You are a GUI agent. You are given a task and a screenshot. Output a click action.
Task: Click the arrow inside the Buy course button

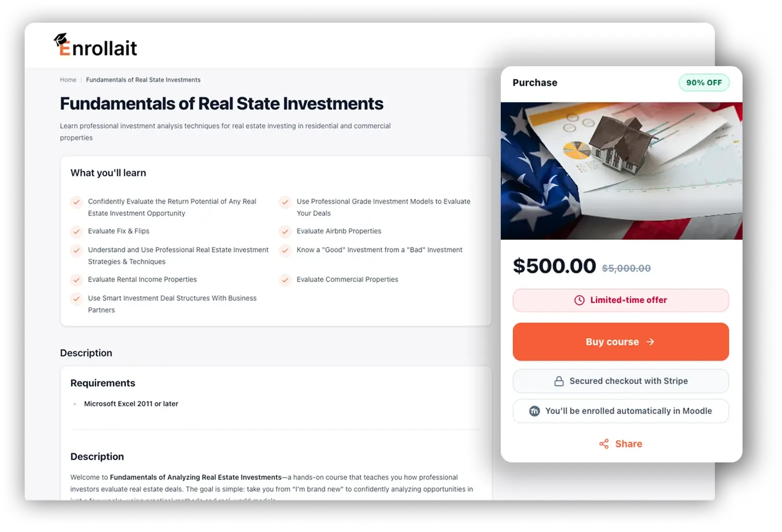[650, 342]
